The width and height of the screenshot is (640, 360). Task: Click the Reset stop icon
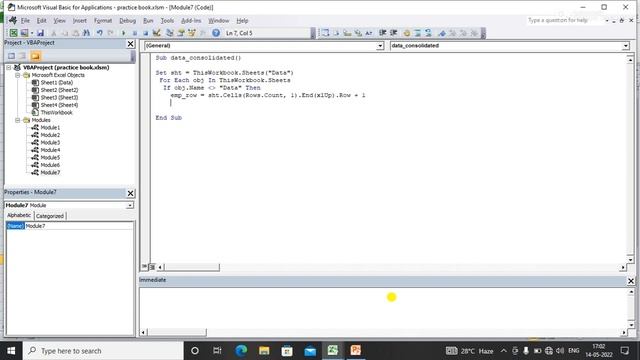pyautogui.click(x=145, y=33)
